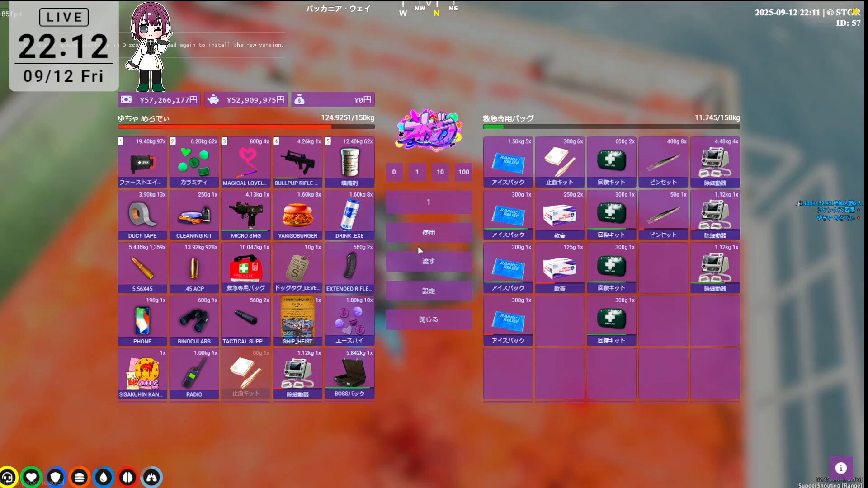Click the Phone item icon
Image resolution: width=868 pixels, height=488 pixels.
[142, 320]
